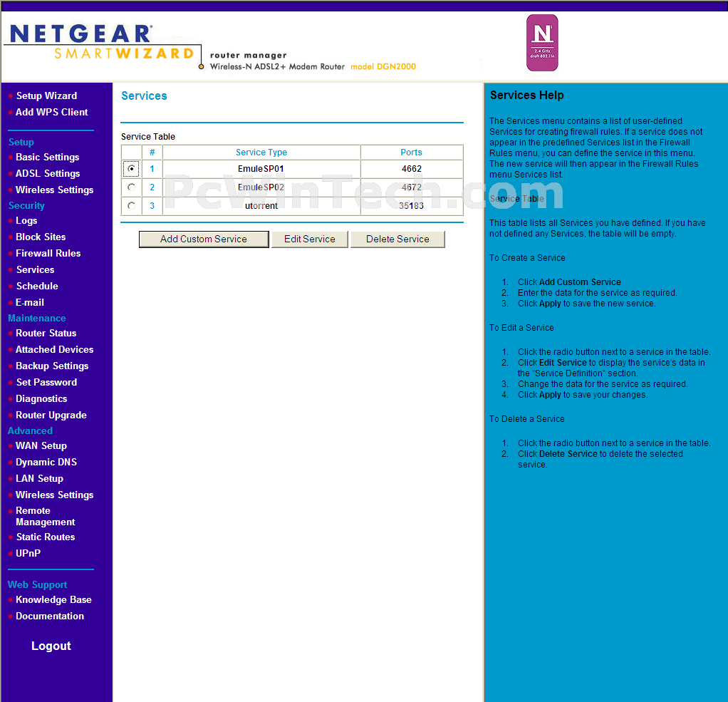Click the Add Custom Service button
Viewport: 728px width, 702px height.
coord(204,239)
